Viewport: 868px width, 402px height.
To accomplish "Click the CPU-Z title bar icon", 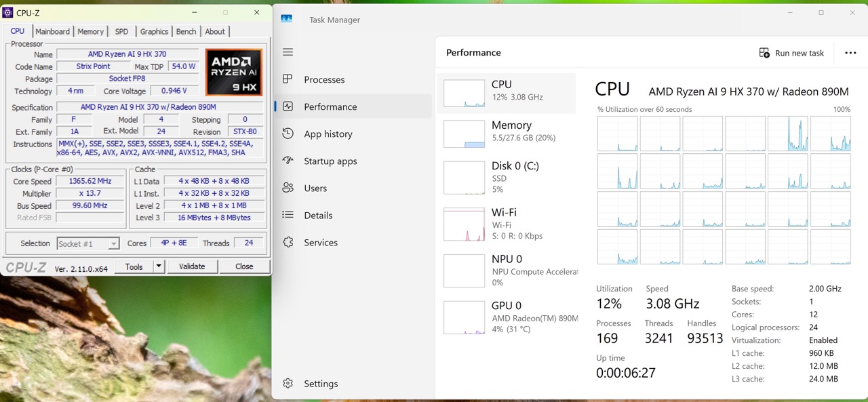I will point(8,12).
